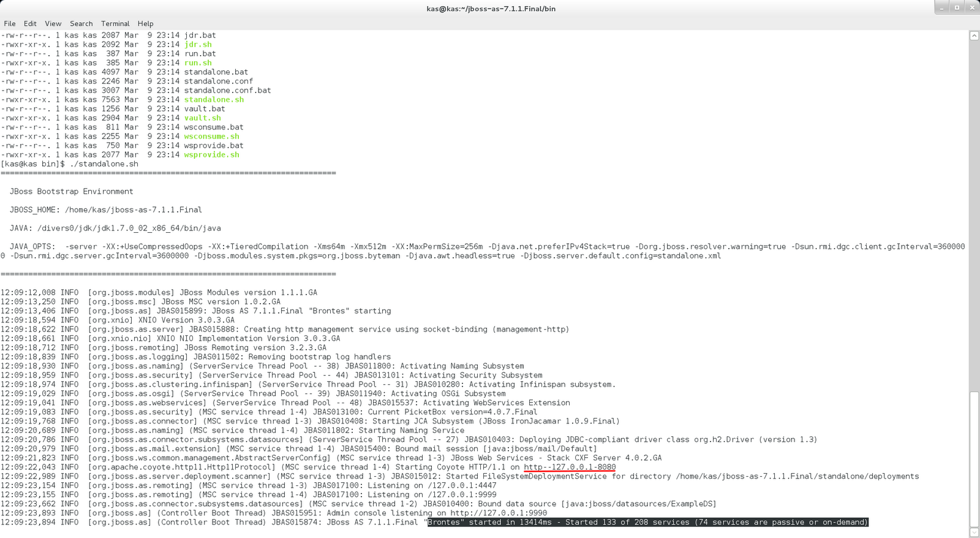Open the Help menu
The image size is (980, 538).
[145, 23]
